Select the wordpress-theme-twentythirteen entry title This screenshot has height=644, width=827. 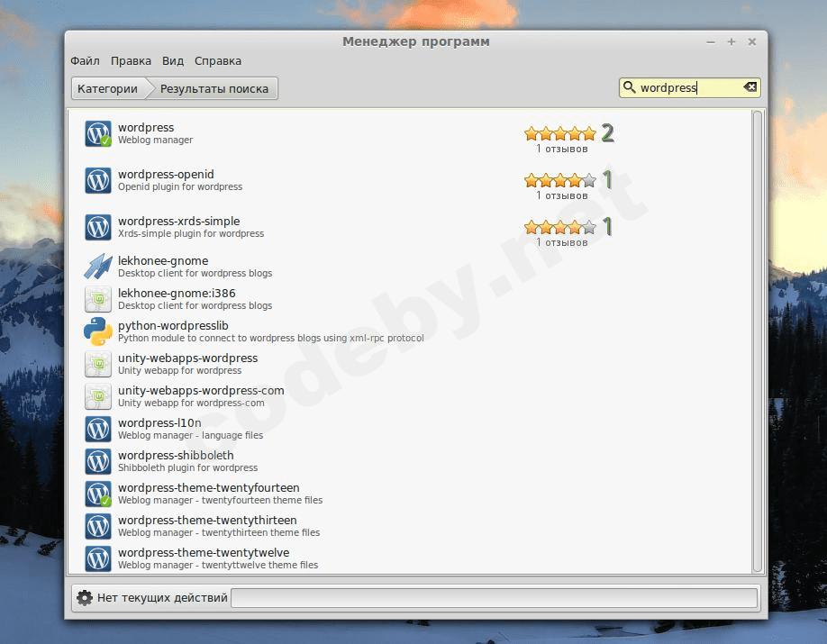(x=207, y=521)
